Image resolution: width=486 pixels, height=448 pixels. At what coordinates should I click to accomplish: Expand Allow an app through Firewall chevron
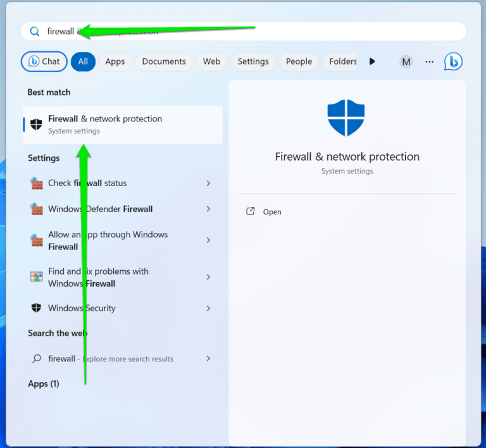tap(208, 240)
